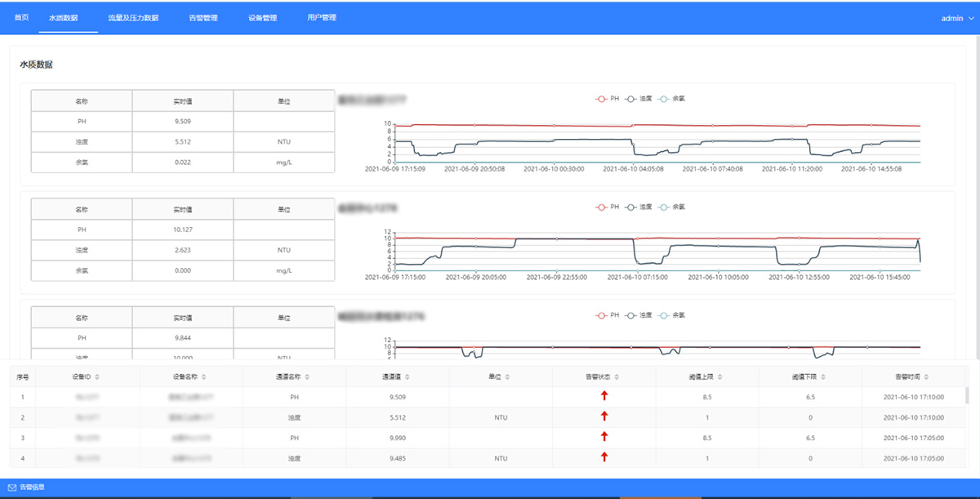Screen dimensions: 980x499
Task: Click the sort arrows beside 设备名称
Action: [x=204, y=377]
